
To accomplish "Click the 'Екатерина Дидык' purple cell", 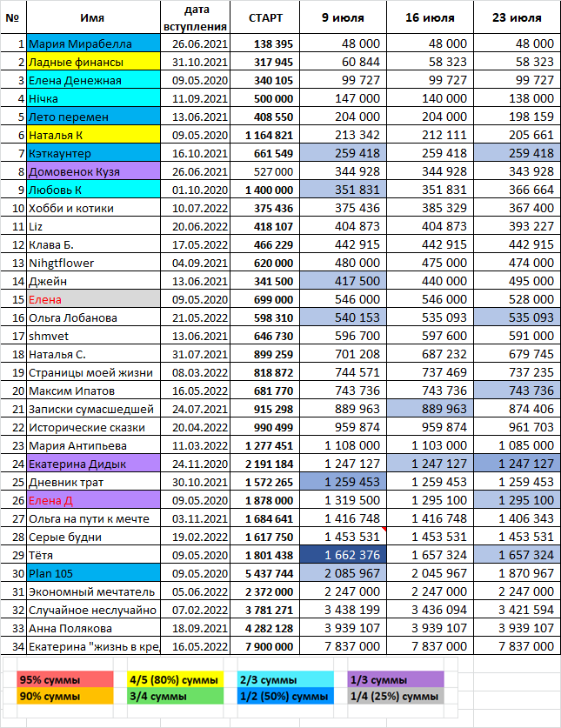I will [x=93, y=464].
